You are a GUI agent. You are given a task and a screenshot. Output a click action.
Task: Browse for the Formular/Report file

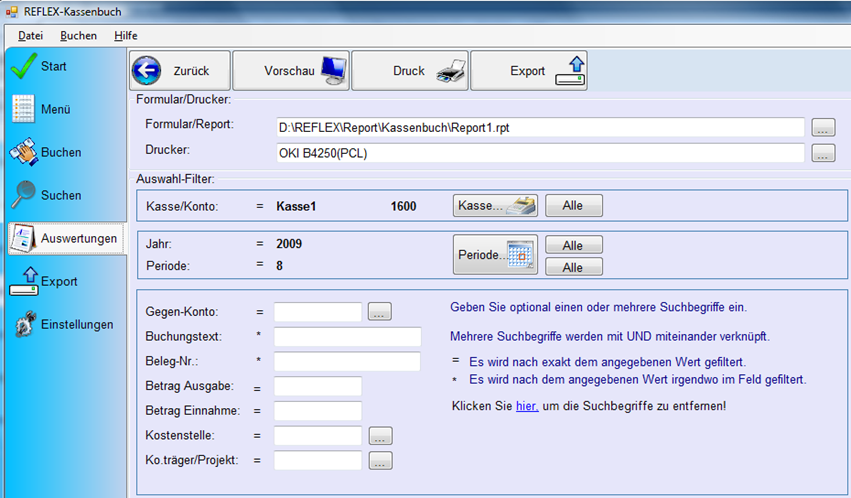coord(823,127)
